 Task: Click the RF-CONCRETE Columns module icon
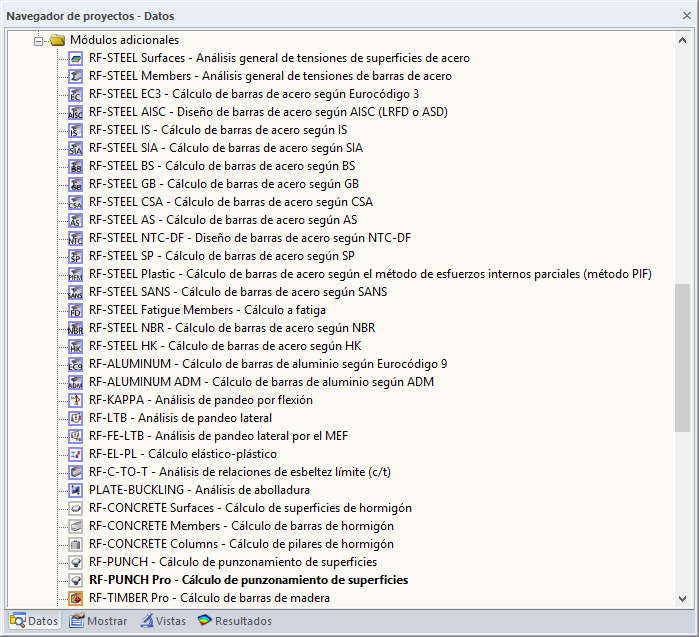(75, 544)
